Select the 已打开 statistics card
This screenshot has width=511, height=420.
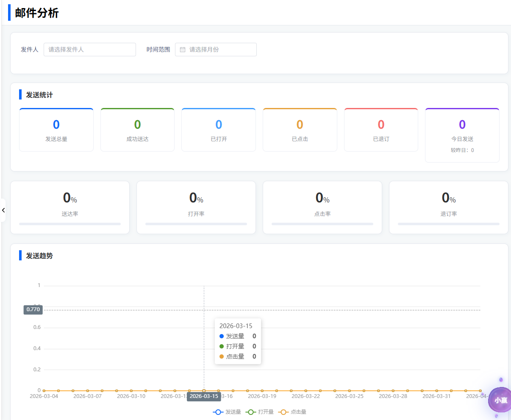219,130
